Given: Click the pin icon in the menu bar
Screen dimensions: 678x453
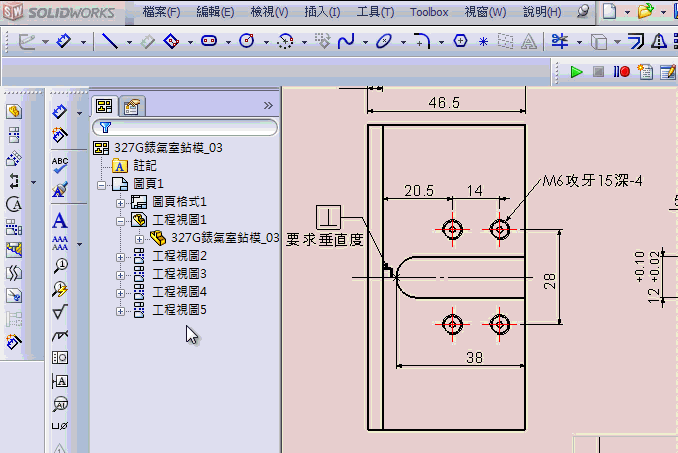Looking at the screenshot, I should pos(583,11).
